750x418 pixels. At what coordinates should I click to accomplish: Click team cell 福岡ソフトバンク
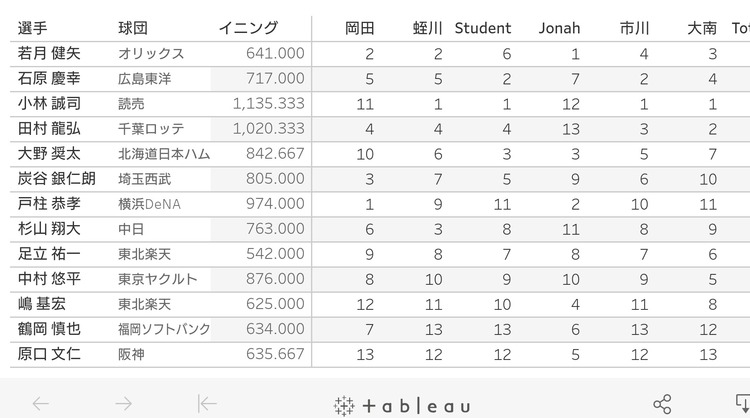[x=164, y=329]
